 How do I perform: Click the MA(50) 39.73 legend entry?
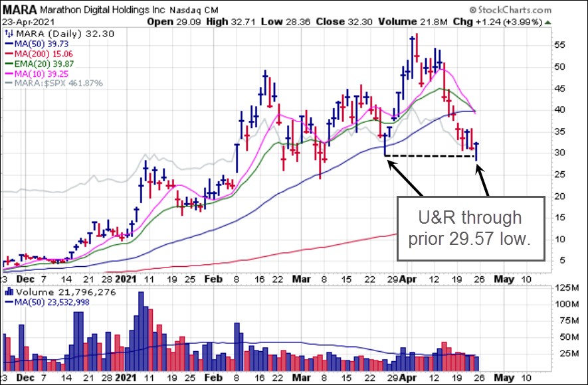pos(41,44)
